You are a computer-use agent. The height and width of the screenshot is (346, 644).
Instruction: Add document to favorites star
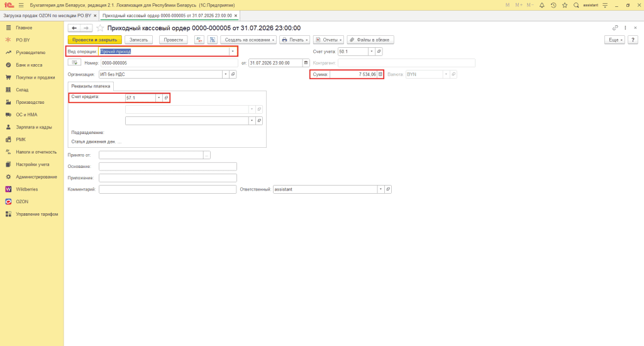pyautogui.click(x=100, y=28)
